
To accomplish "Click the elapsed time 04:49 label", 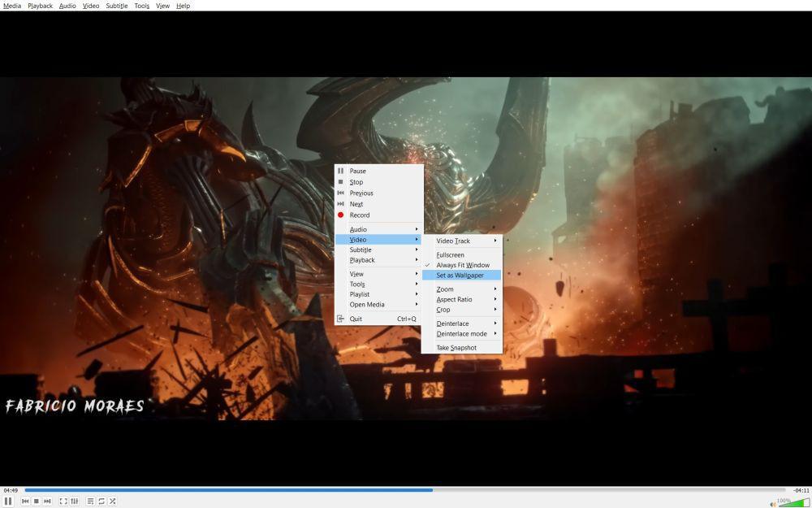I will (11, 490).
